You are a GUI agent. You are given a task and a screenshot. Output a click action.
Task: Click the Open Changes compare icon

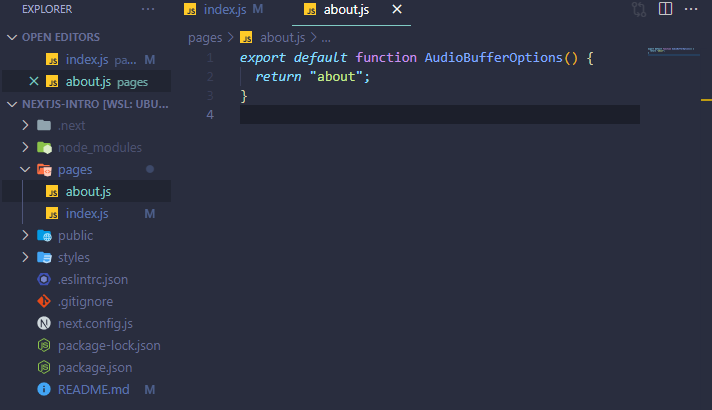[639, 10]
